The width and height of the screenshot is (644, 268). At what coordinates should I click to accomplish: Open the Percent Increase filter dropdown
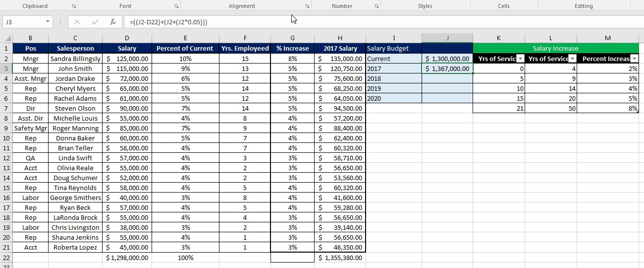[635, 59]
